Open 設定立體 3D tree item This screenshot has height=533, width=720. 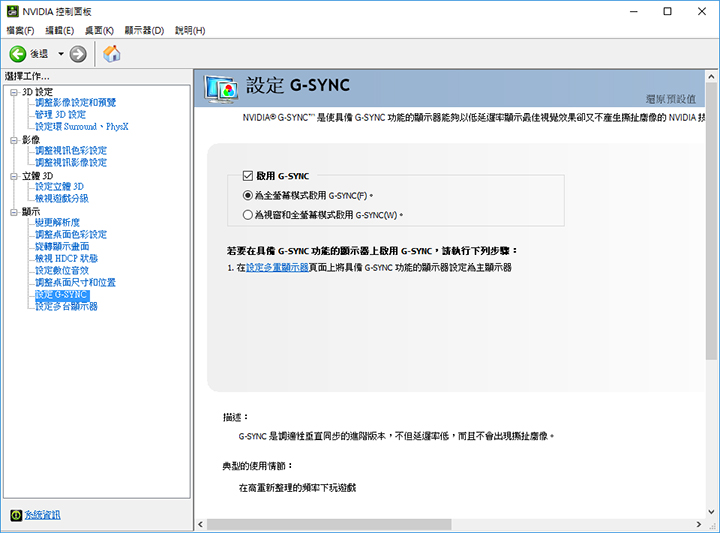[60, 186]
